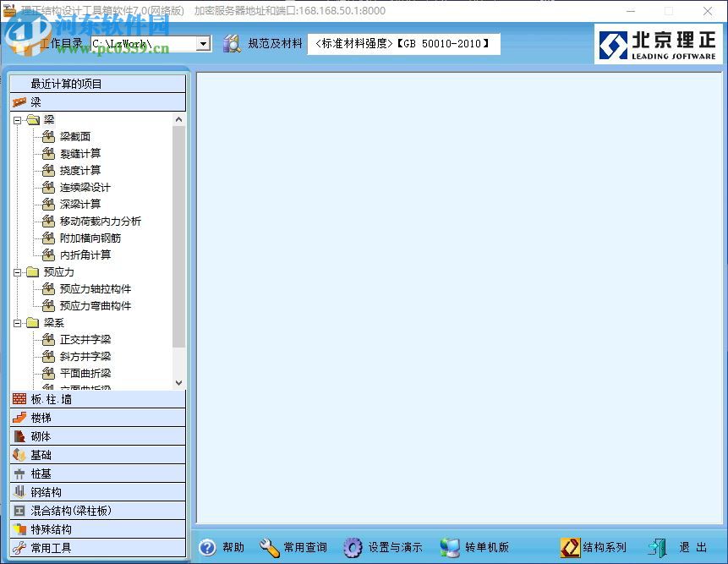
Task: Open the 工作目录 path dropdown
Action: [203, 42]
